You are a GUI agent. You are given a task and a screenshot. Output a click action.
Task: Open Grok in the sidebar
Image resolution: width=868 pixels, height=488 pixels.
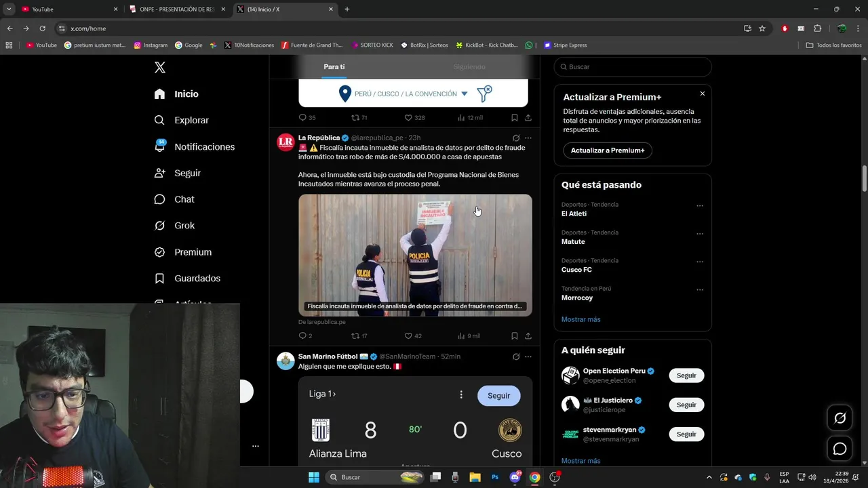tap(174, 226)
